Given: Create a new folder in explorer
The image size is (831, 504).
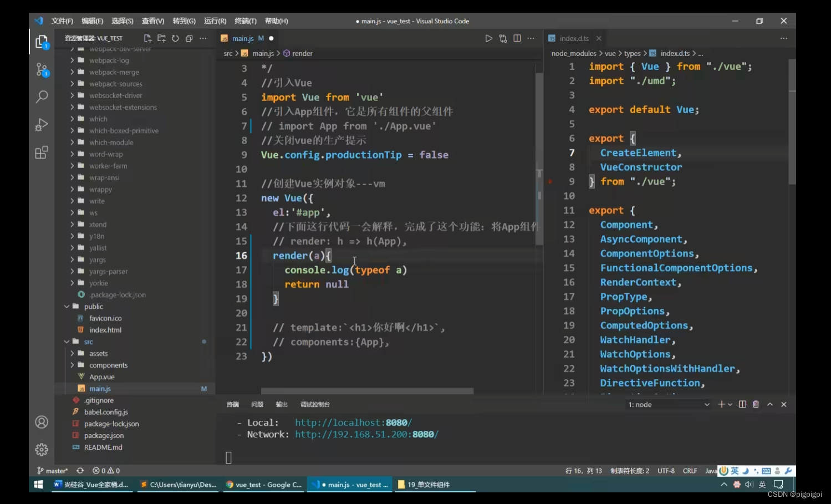Looking at the screenshot, I should point(161,38).
